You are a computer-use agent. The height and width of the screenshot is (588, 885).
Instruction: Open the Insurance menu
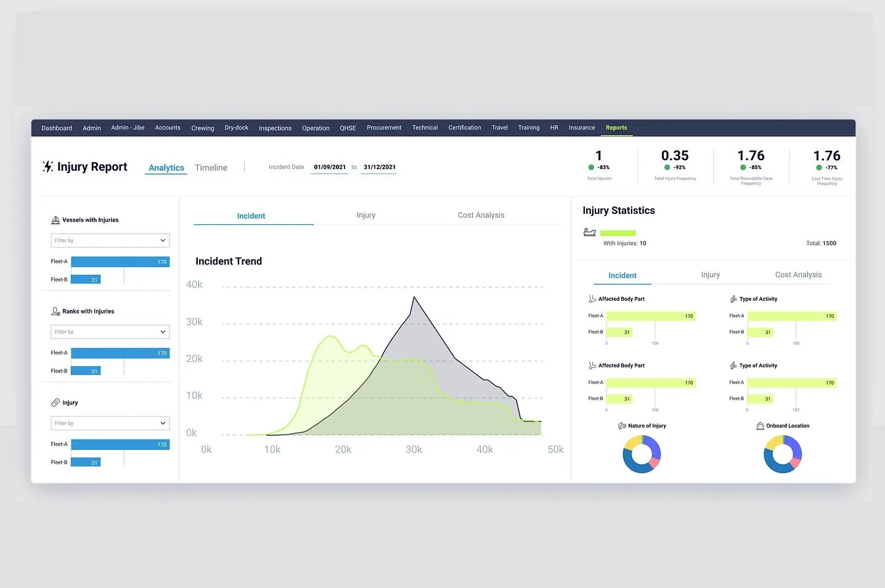coord(582,128)
